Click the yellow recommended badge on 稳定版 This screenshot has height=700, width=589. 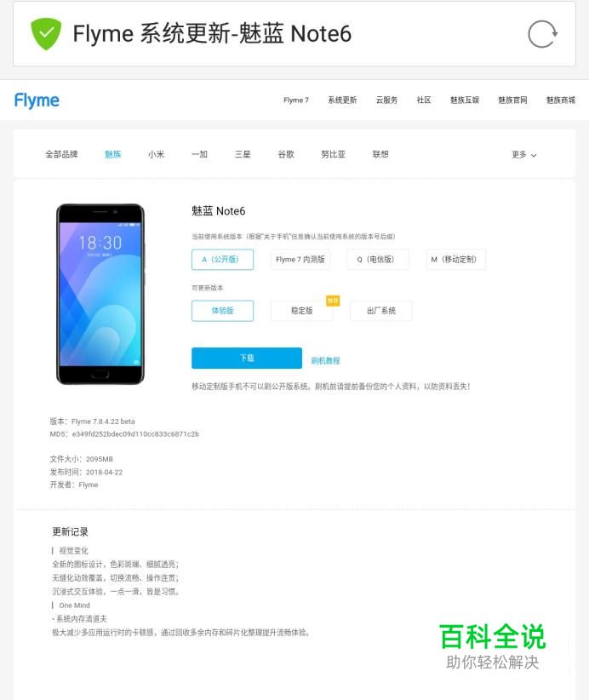(x=333, y=301)
